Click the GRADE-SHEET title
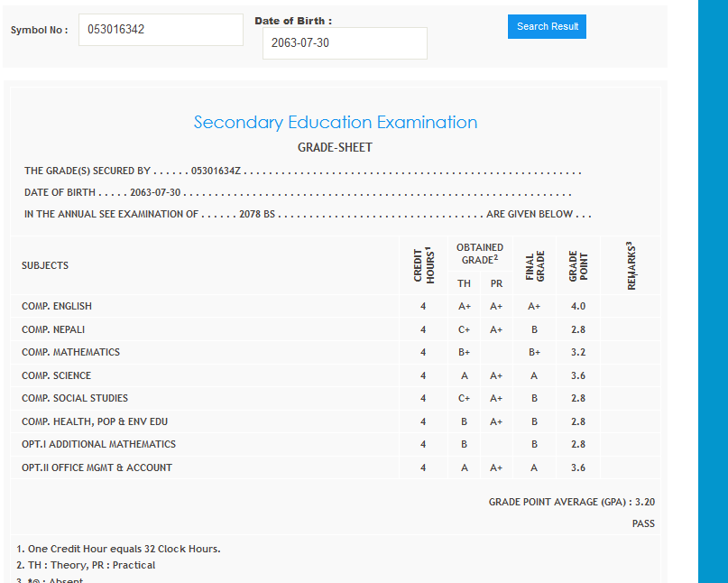The height and width of the screenshot is (583, 728). [335, 148]
